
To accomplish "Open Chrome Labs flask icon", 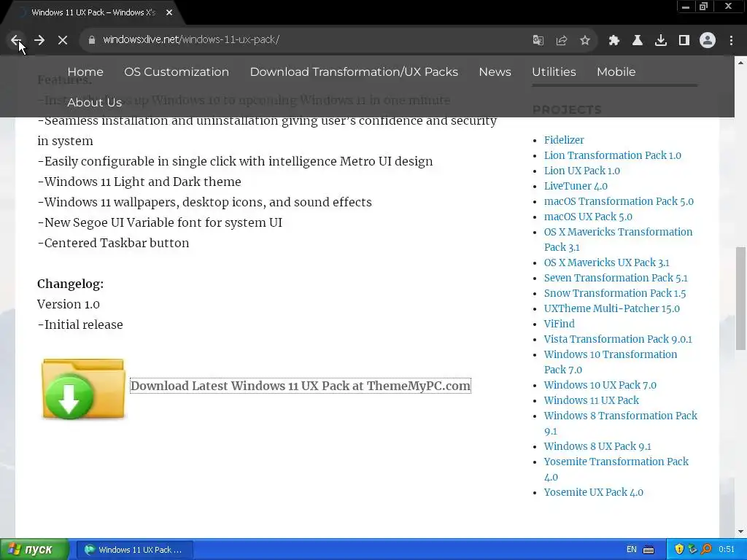I will coord(638,40).
